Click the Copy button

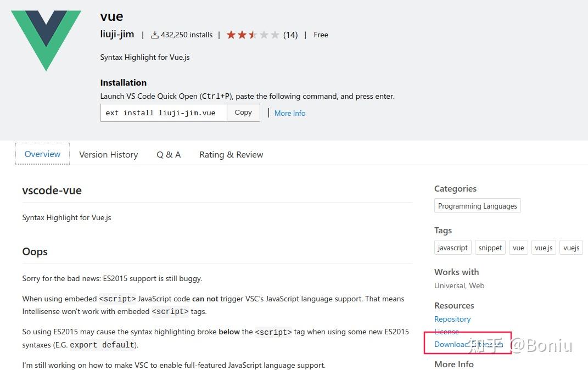pyautogui.click(x=243, y=113)
